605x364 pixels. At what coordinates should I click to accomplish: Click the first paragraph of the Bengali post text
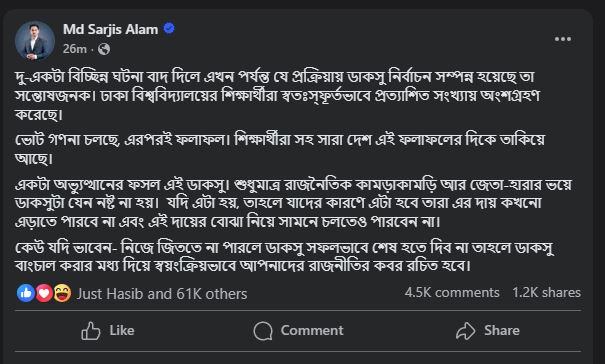click(x=277, y=96)
